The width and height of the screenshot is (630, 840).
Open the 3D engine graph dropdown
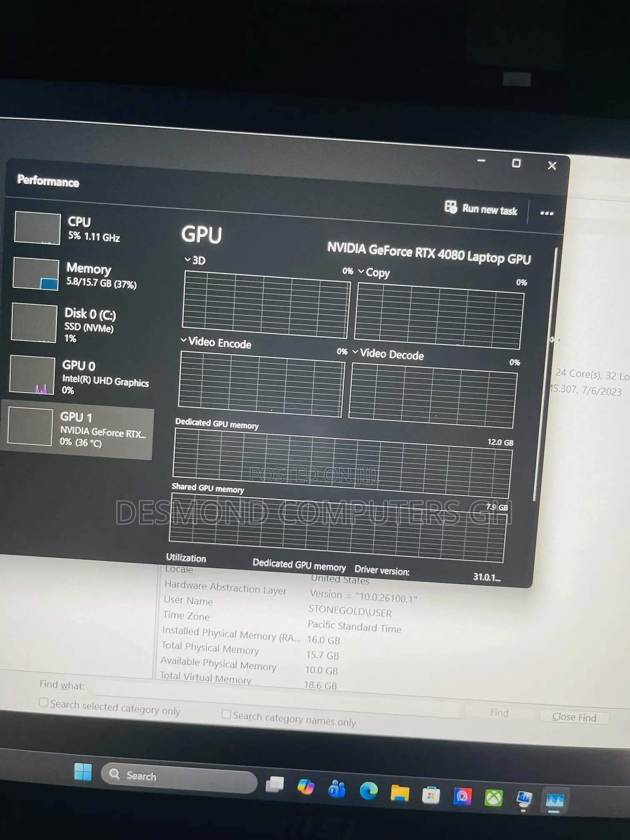195,260
